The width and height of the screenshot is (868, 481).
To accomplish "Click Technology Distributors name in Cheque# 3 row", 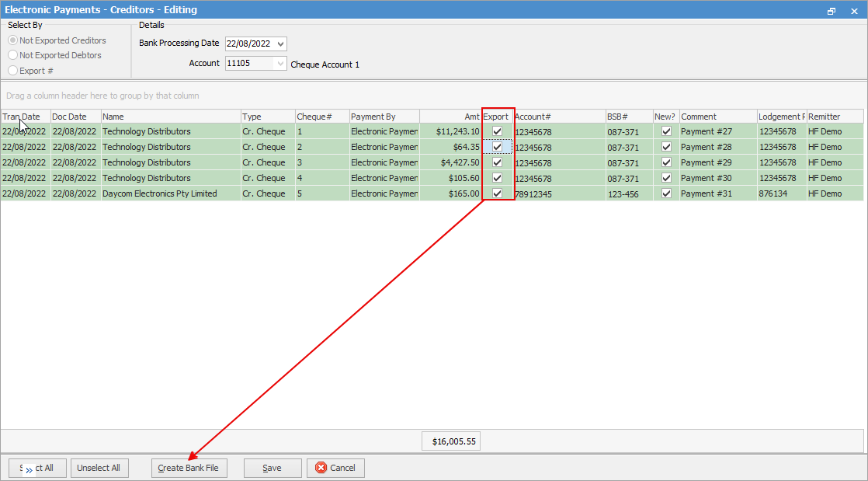I will (x=171, y=162).
